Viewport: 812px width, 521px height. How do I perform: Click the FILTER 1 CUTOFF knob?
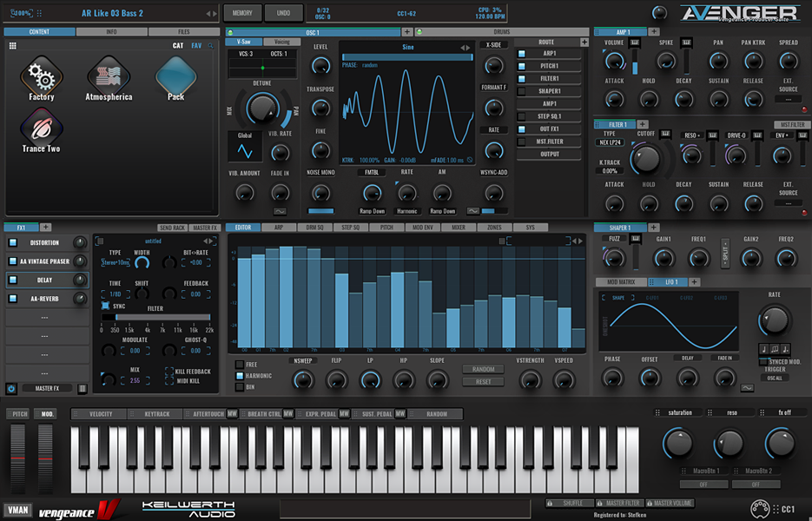[x=646, y=158]
